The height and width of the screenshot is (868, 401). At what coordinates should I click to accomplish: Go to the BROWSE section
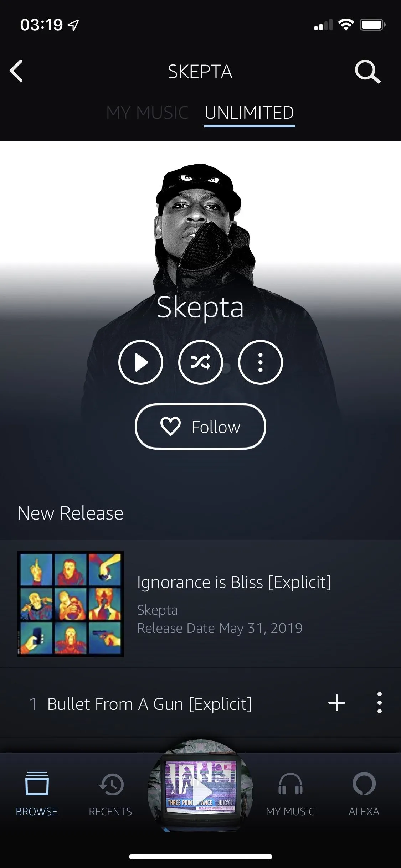tap(37, 794)
